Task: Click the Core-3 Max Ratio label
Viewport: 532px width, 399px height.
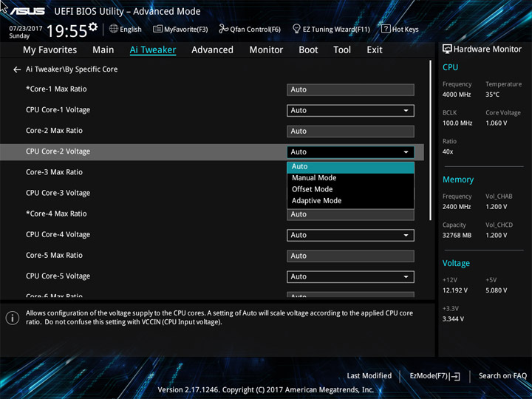Action: pyautogui.click(x=54, y=172)
